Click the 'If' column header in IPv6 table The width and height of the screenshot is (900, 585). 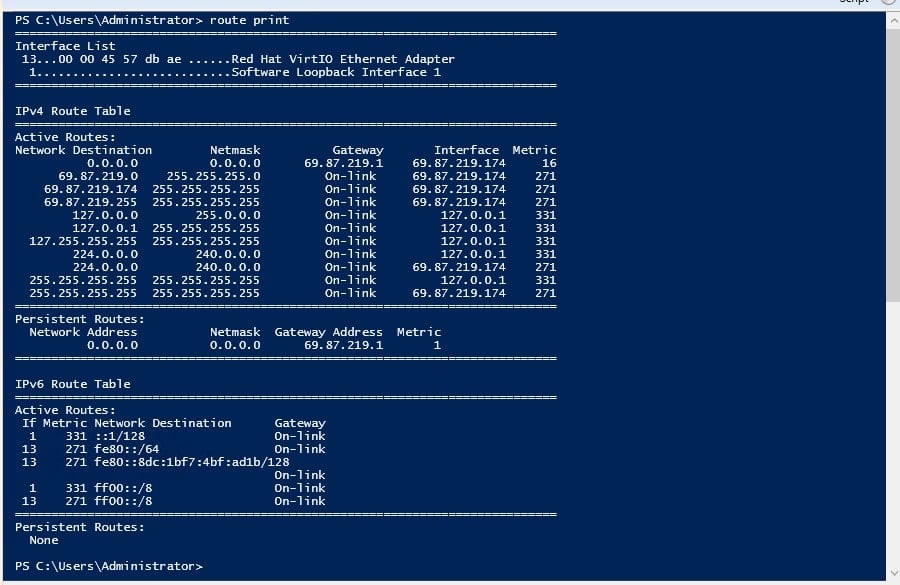pos(29,423)
